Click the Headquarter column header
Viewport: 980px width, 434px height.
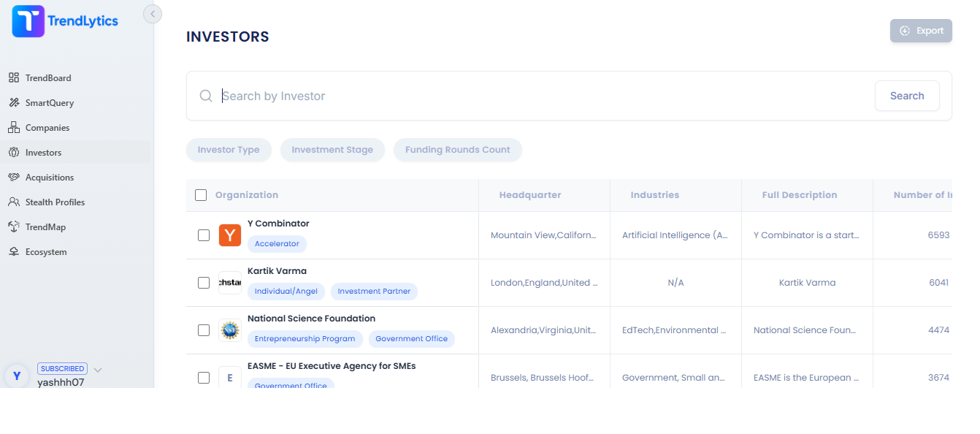(x=530, y=195)
